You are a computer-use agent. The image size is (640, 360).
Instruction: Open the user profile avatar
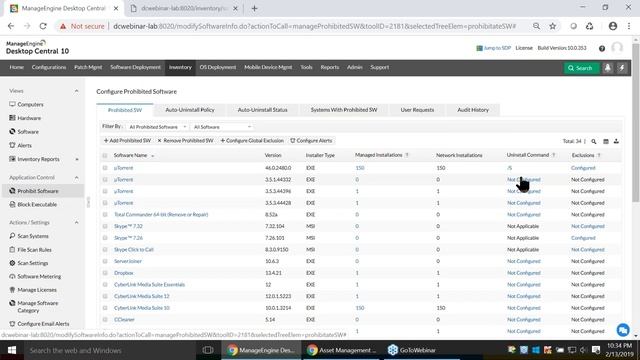pos(617,48)
